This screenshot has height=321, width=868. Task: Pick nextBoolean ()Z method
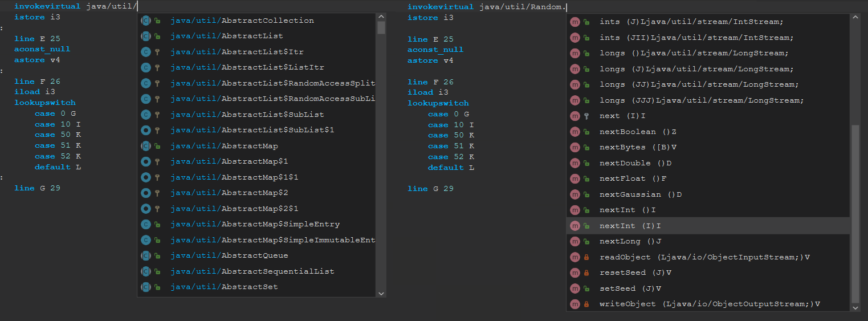(708, 132)
